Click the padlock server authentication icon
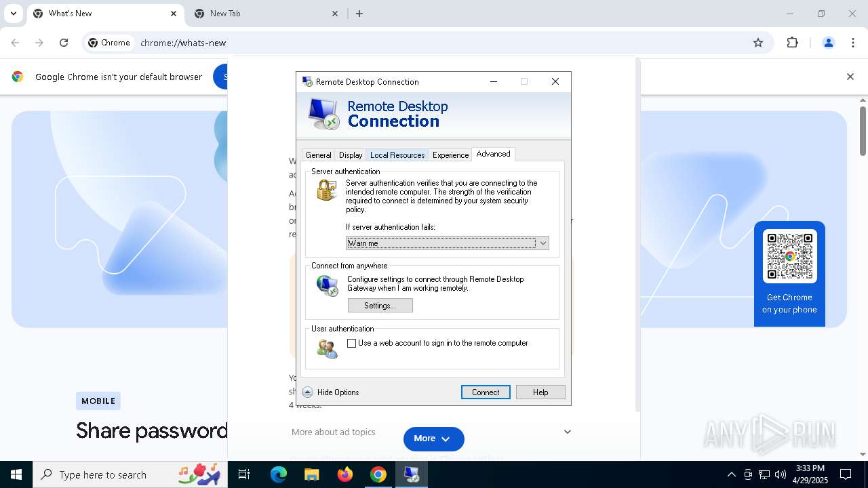The height and width of the screenshot is (488, 868). [327, 190]
